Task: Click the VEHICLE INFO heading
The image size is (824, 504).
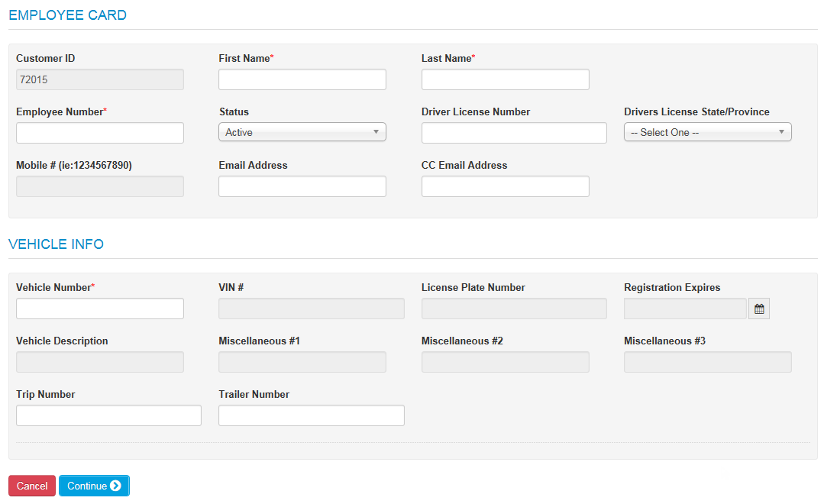Action: (56, 244)
